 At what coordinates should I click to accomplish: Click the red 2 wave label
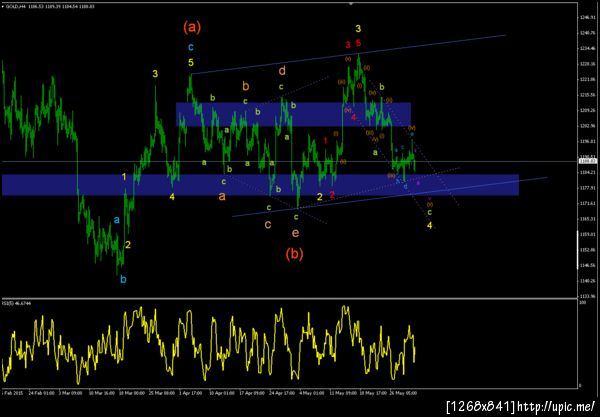pos(332,195)
